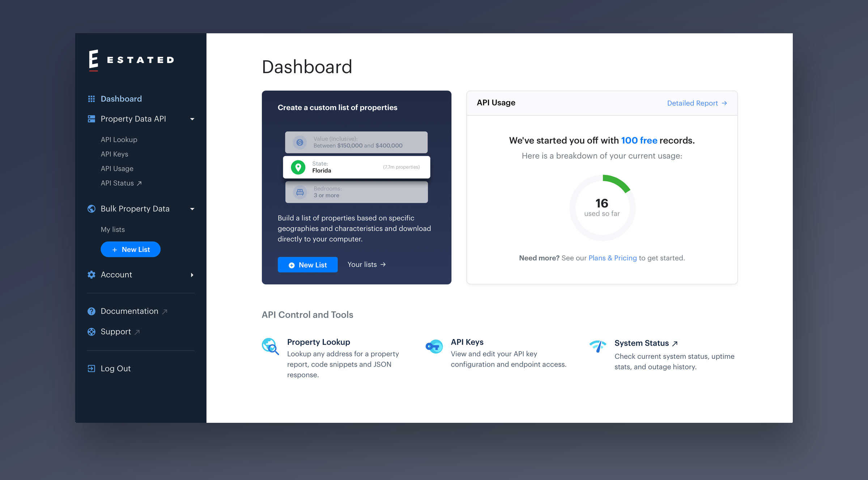This screenshot has height=480, width=868.
Task: Collapse the Property Data API section arrow
Action: (x=192, y=119)
